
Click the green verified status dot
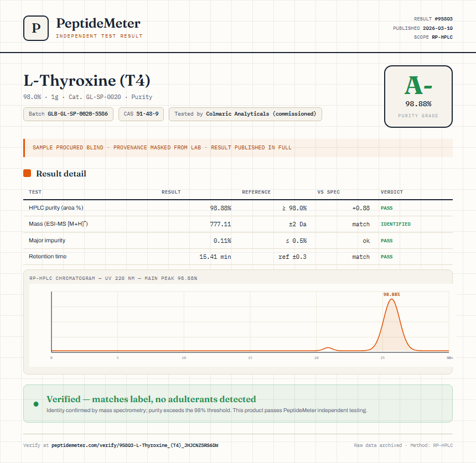point(36,404)
